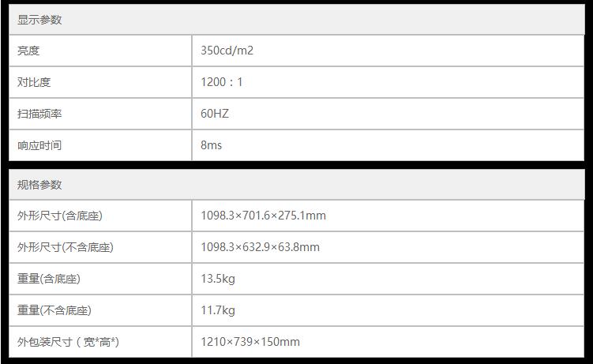Select the 外形尺寸(含底座) label

tap(61, 216)
